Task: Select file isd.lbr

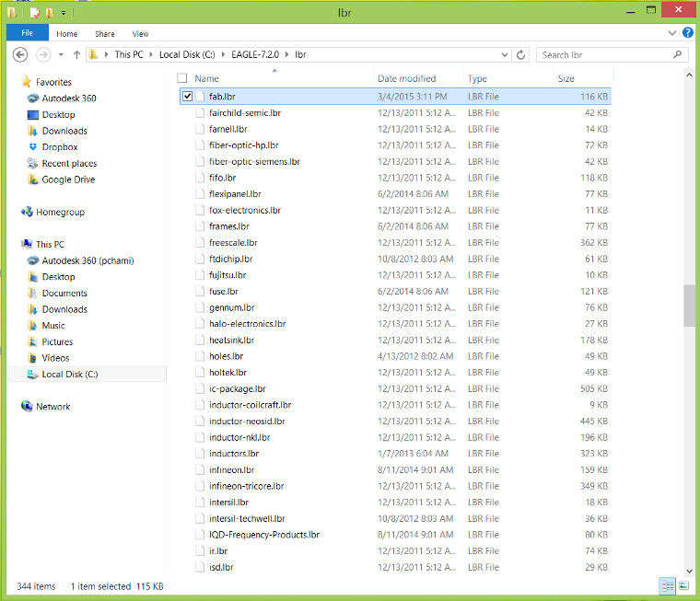Action: 221,567
